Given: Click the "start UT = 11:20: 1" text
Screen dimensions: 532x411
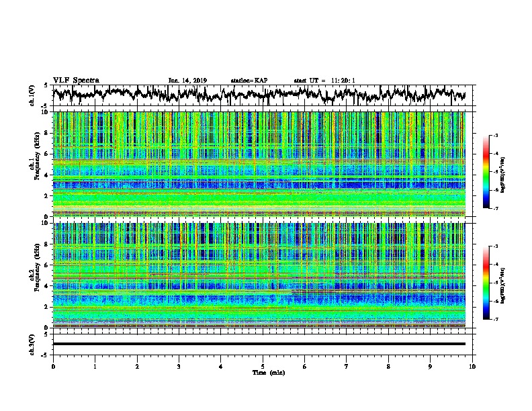Looking at the screenshot, I should pos(324,81).
